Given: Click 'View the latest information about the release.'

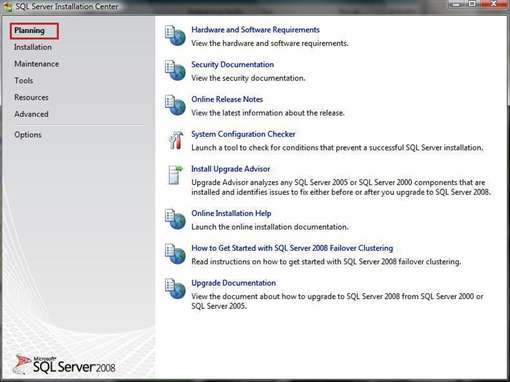Looking at the screenshot, I should tap(268, 113).
